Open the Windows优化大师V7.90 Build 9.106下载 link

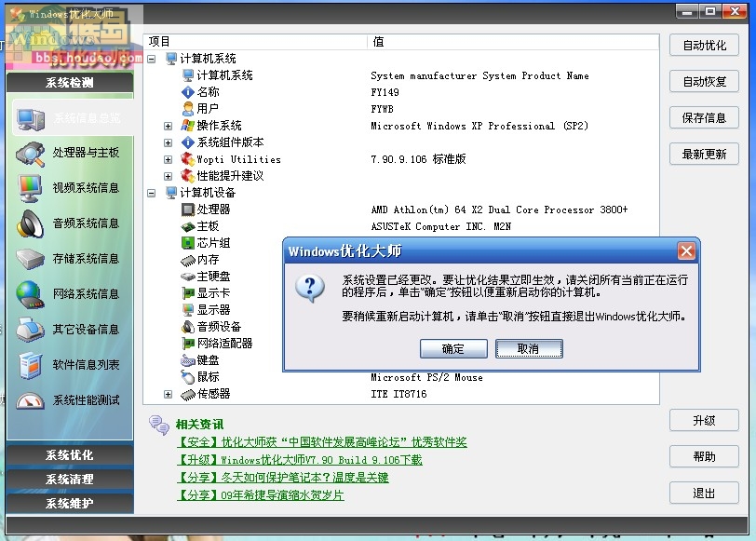coord(300,460)
